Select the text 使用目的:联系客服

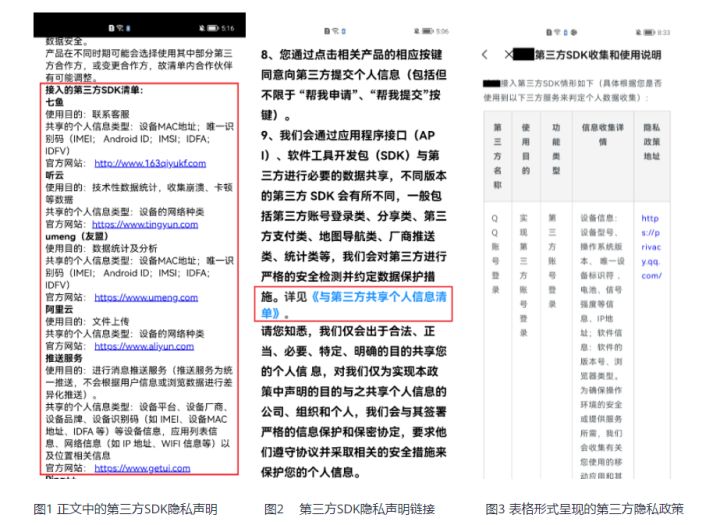pos(87,114)
